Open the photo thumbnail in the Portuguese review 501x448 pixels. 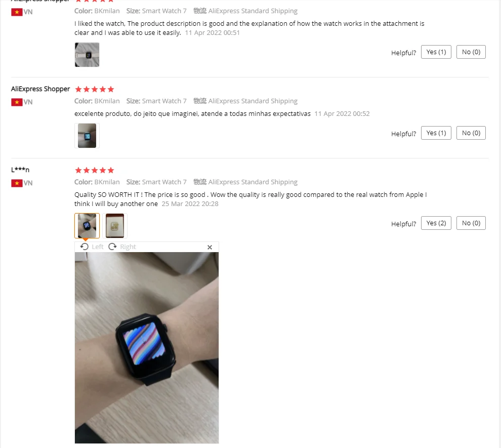pyautogui.click(x=87, y=136)
